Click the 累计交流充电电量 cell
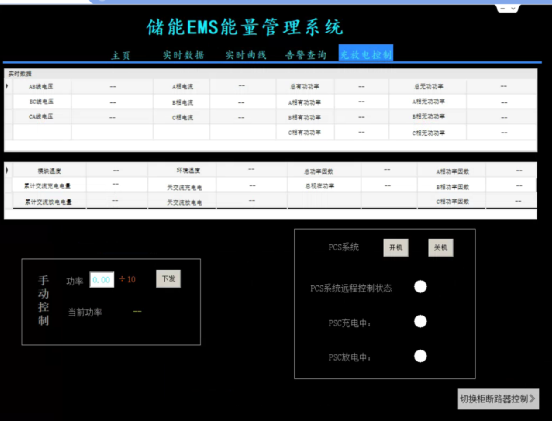This screenshot has width=552, height=421. (x=49, y=186)
